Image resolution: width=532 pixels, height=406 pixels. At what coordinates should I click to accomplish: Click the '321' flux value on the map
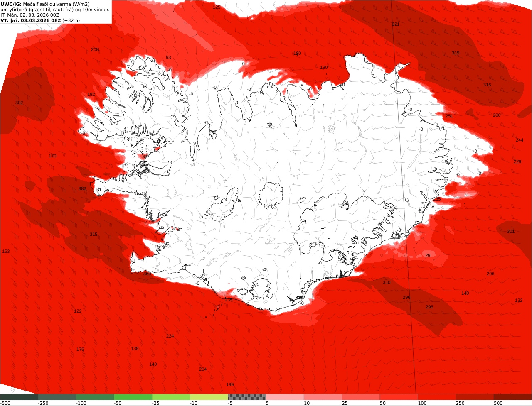coord(396,24)
